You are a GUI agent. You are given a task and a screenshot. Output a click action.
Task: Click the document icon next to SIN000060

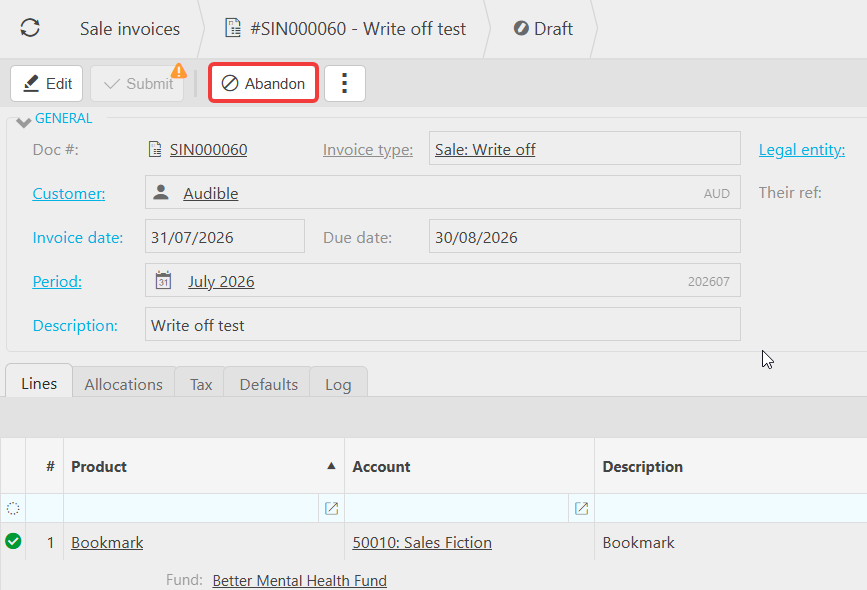(x=155, y=149)
